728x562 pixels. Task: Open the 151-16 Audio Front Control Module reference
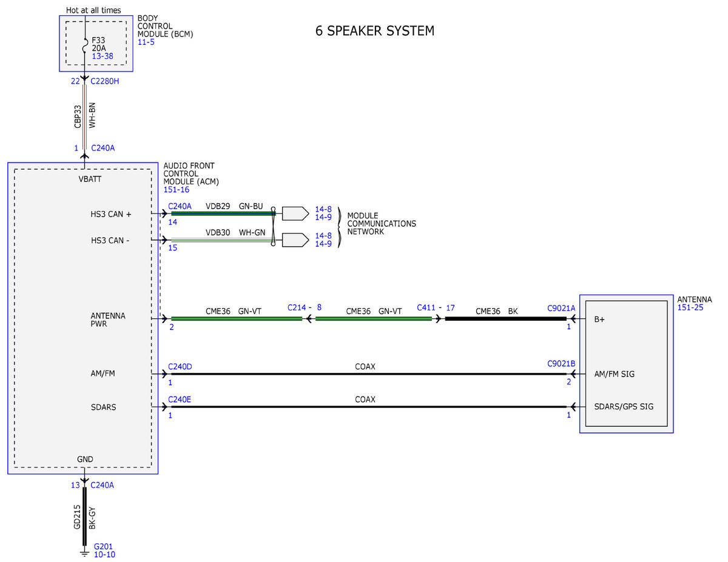coord(177,190)
